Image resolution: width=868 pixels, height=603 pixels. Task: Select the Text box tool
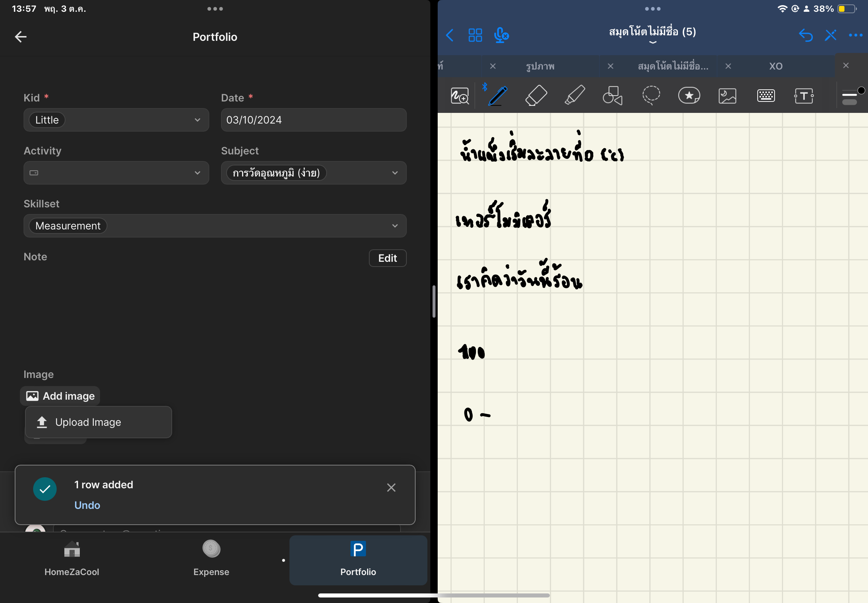coord(803,96)
